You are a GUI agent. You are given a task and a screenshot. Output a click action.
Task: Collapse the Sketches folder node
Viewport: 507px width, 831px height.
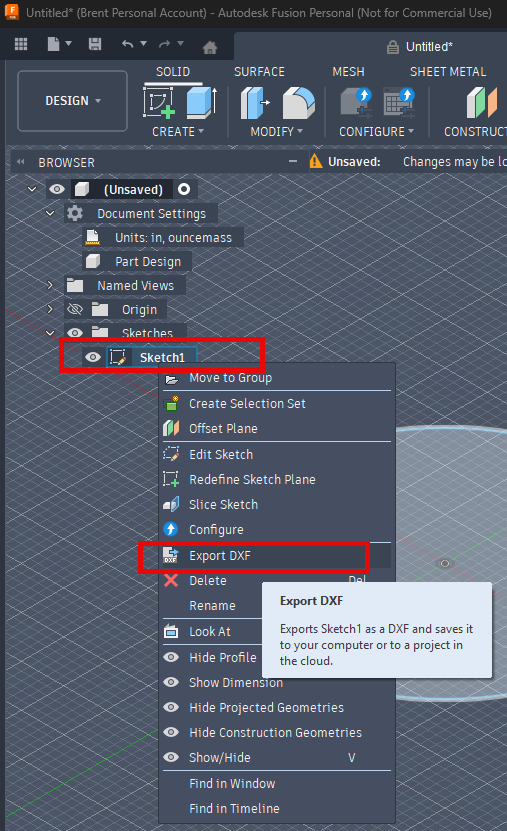(50, 333)
